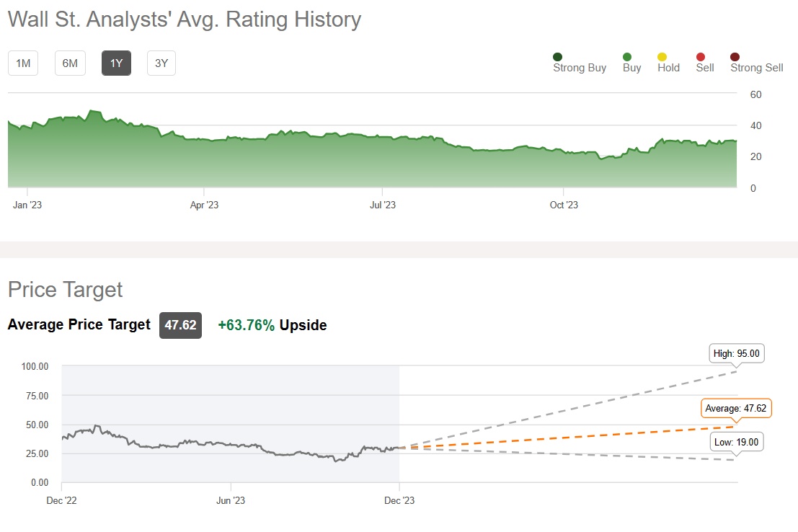Toggle the Hold legend label
This screenshot has width=798, height=532.
pos(668,68)
